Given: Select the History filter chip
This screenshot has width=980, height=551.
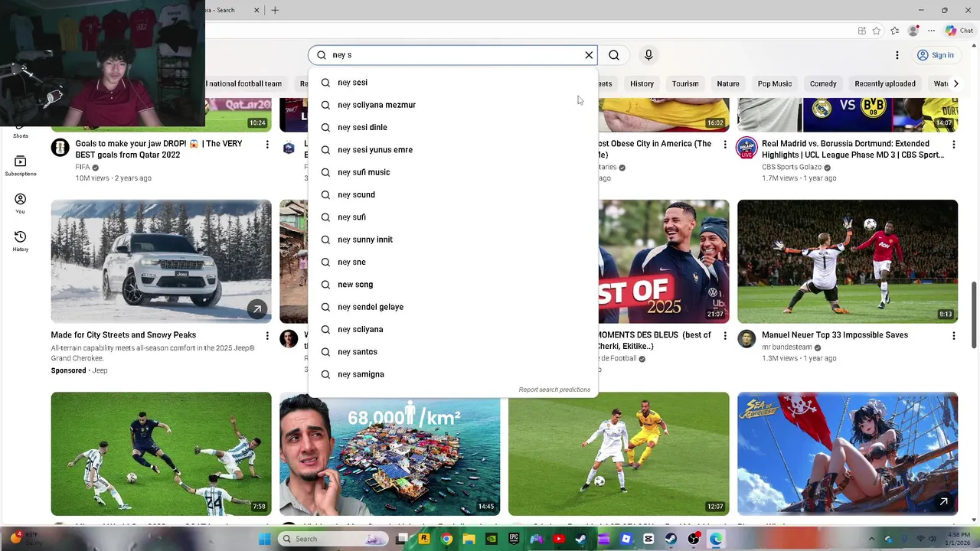Looking at the screenshot, I should click(x=642, y=83).
